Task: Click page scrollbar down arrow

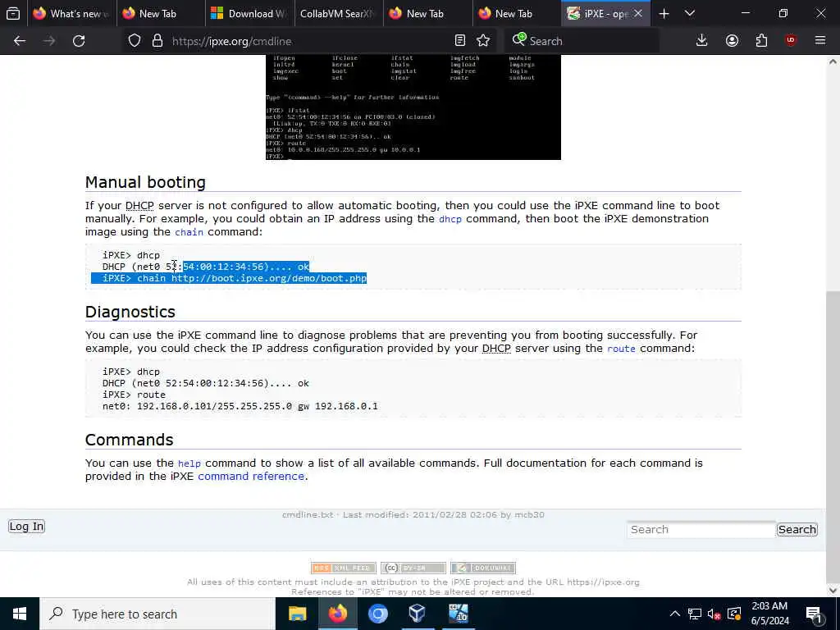Action: [x=833, y=591]
